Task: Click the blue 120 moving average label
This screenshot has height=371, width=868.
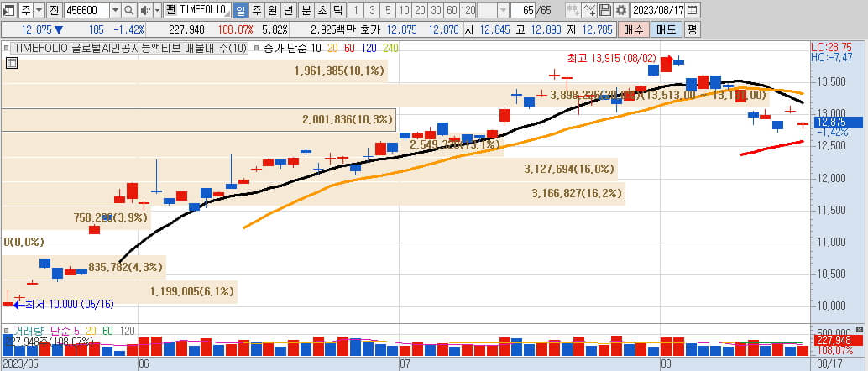Action: click(x=369, y=48)
